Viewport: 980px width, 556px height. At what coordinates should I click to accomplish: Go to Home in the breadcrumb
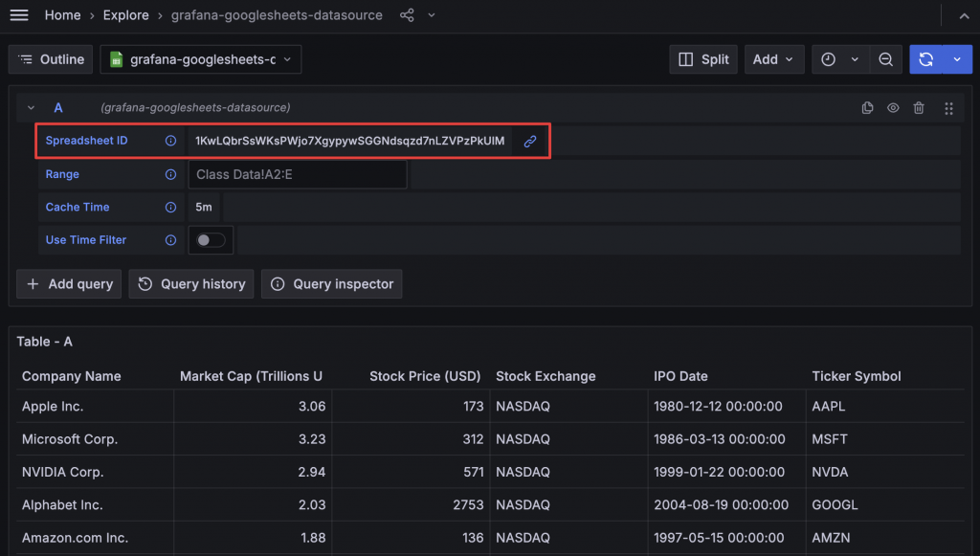pos(62,15)
